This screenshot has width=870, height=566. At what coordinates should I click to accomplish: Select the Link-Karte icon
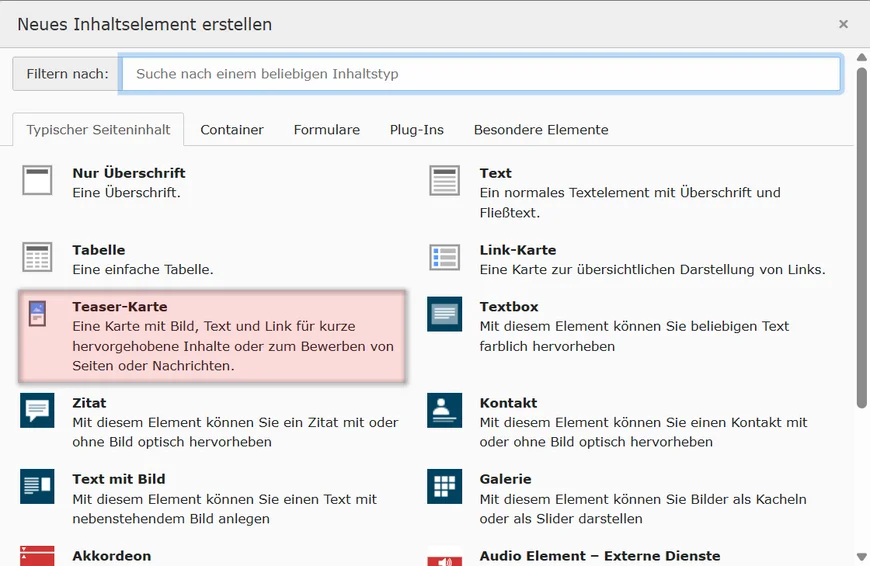[x=444, y=257]
